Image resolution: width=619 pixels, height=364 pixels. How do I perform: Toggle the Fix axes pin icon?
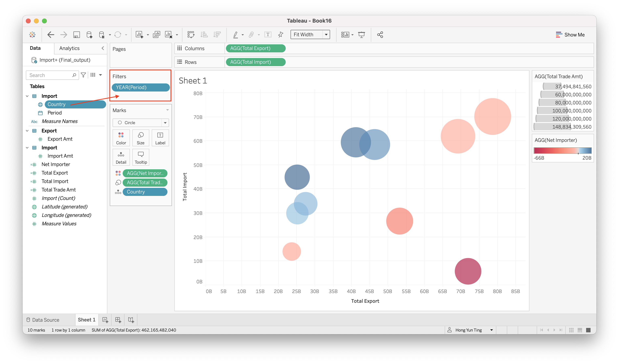(x=280, y=35)
